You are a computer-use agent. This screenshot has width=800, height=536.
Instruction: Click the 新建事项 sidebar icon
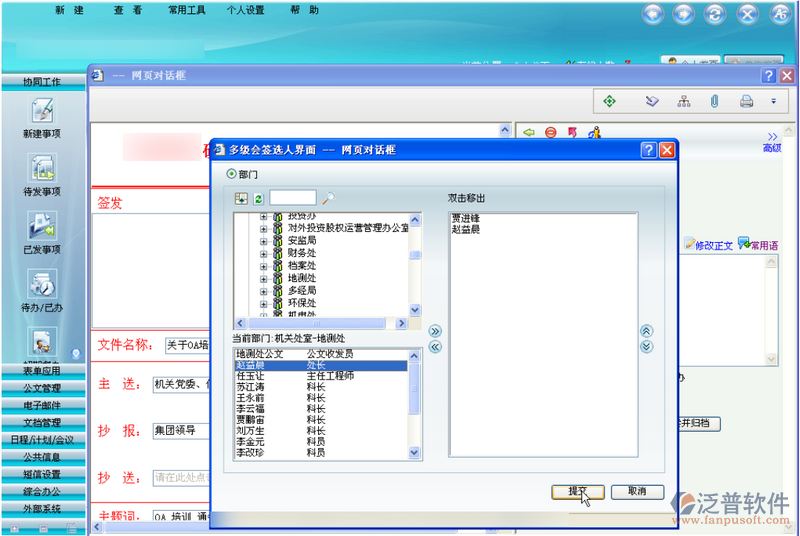[x=42, y=110]
